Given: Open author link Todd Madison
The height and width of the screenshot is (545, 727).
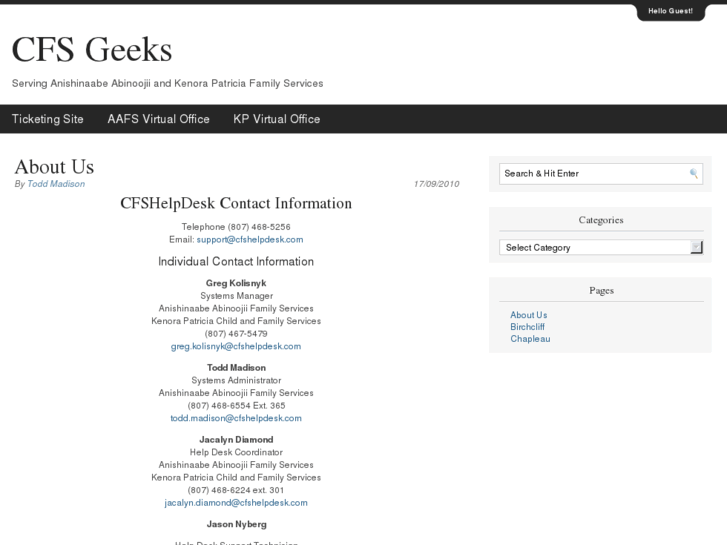Looking at the screenshot, I should coord(56,184).
